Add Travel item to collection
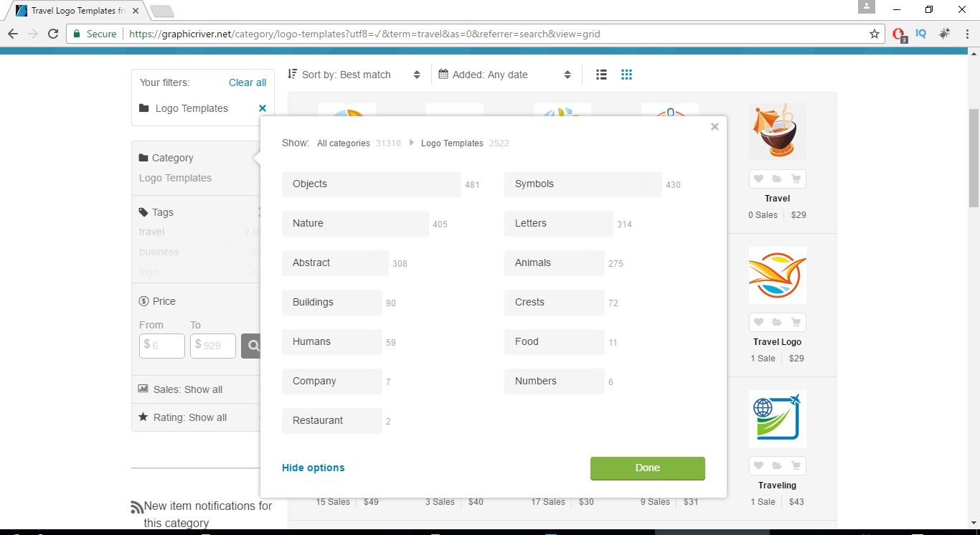 pyautogui.click(x=777, y=179)
